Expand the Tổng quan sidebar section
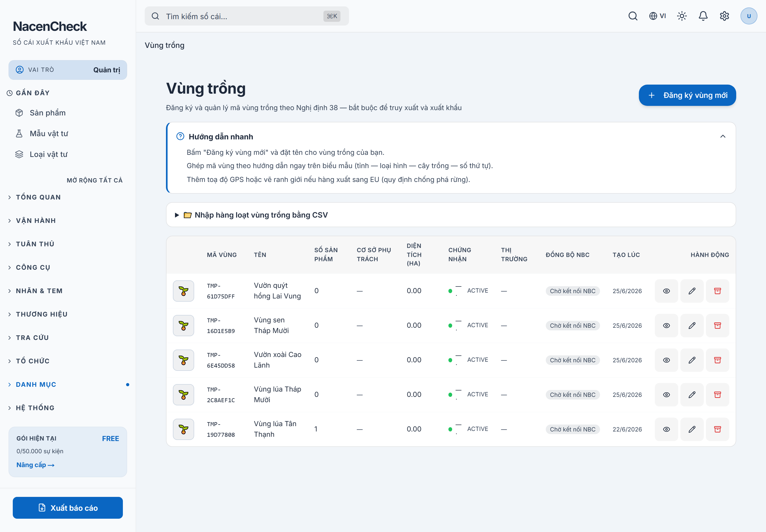 [68, 197]
